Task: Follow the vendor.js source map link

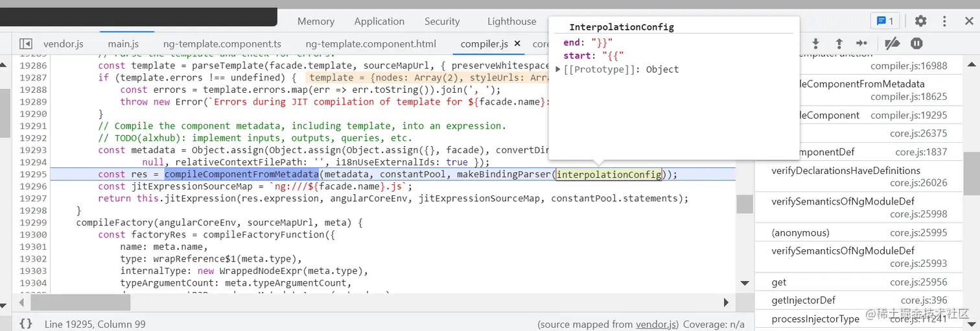Action: click(x=656, y=324)
